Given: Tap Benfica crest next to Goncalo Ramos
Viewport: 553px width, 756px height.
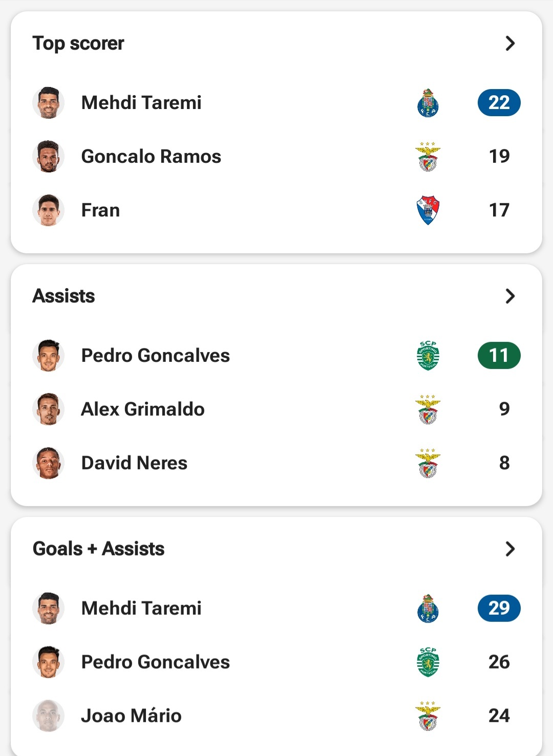Looking at the screenshot, I should click(x=428, y=157).
